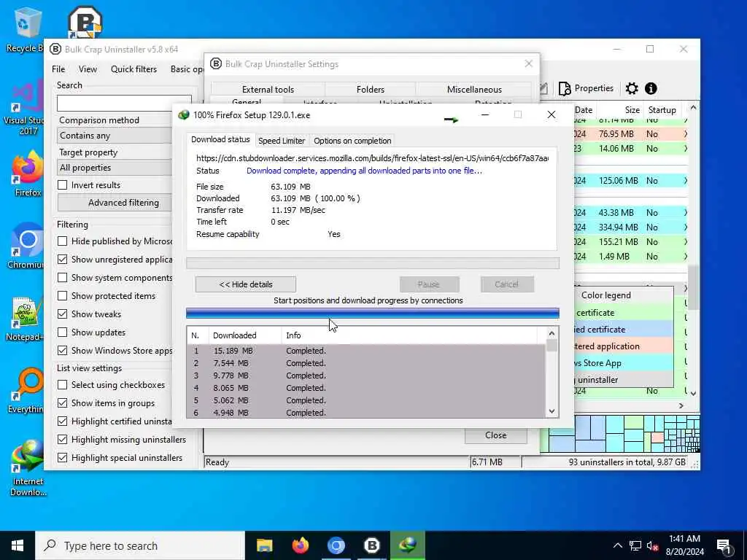This screenshot has width=747, height=560.
Task: Open the Bulk Crap Uninstaller desktop shortcut
Action: coord(85,22)
